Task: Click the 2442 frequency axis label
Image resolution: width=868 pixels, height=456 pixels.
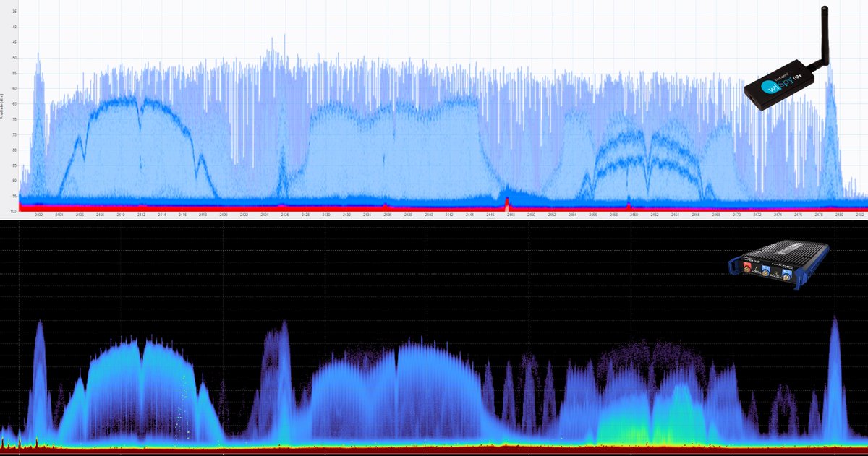Action: pyautogui.click(x=449, y=215)
